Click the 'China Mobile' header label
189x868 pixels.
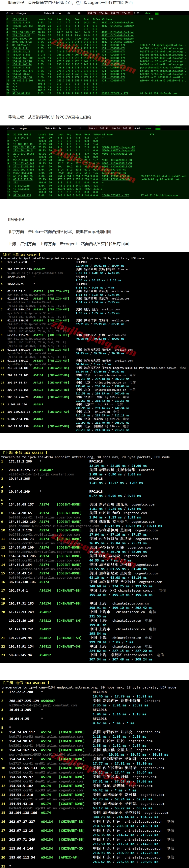(53, 128)
